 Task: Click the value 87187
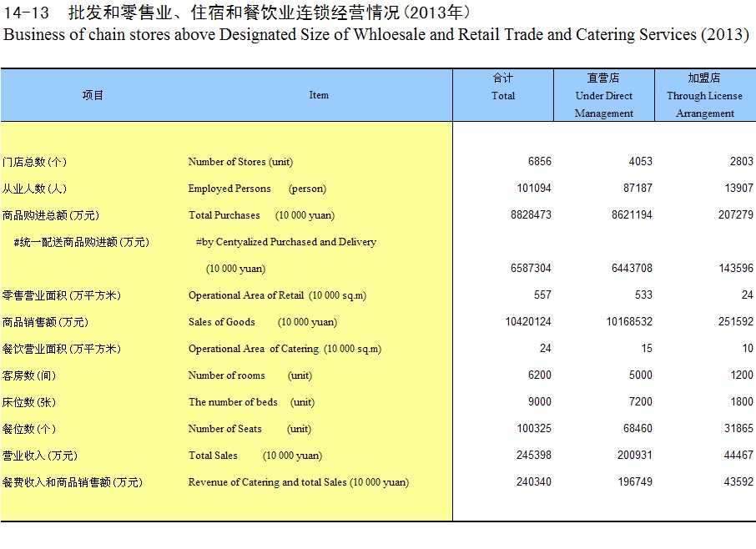point(638,188)
